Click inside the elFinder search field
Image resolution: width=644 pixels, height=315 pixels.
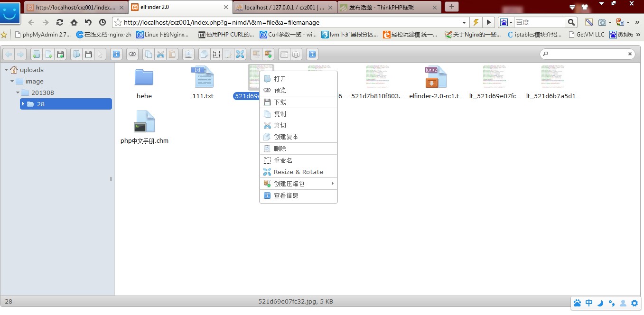(588, 54)
